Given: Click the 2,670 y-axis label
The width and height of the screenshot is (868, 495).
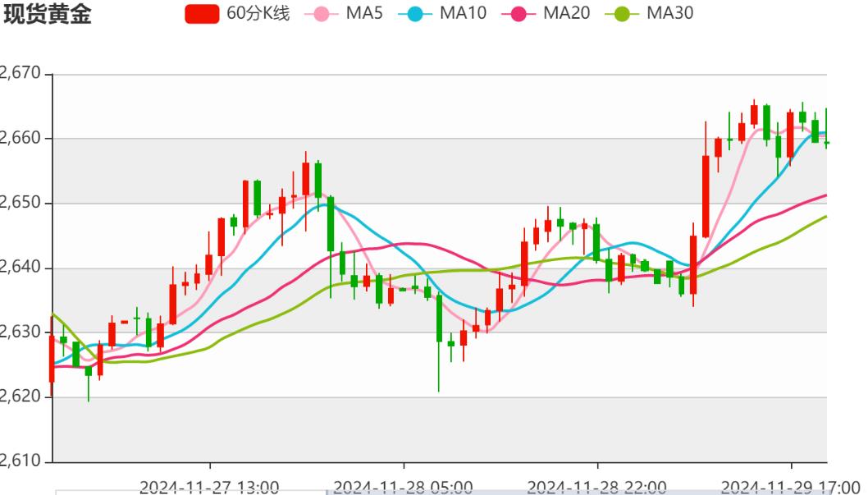Looking at the screenshot, I should point(18,70).
